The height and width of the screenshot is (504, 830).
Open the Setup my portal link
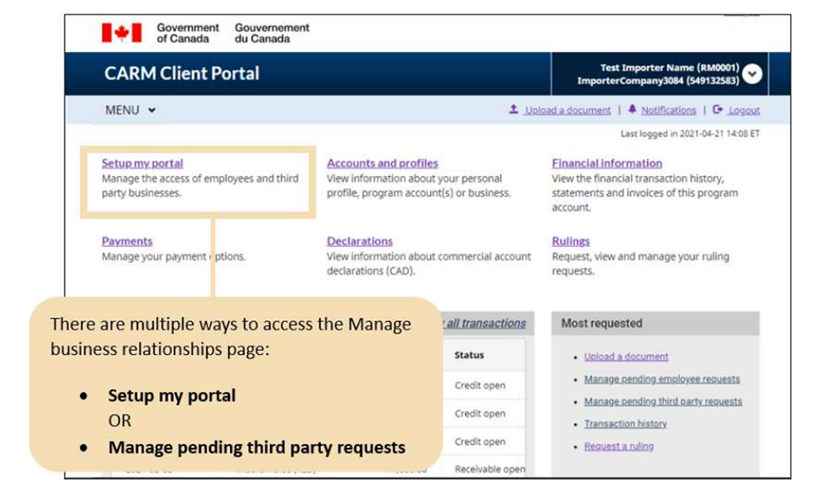142,163
